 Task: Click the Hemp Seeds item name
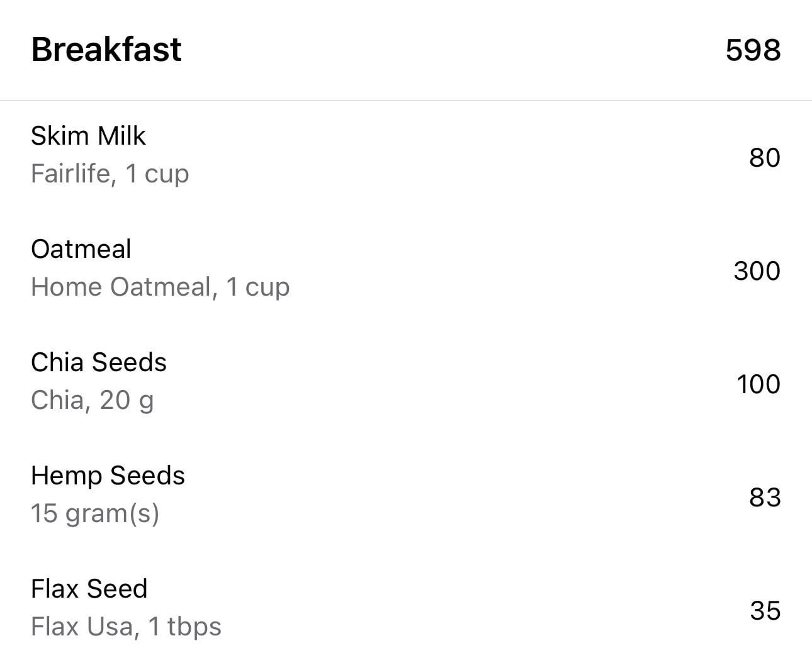108,476
